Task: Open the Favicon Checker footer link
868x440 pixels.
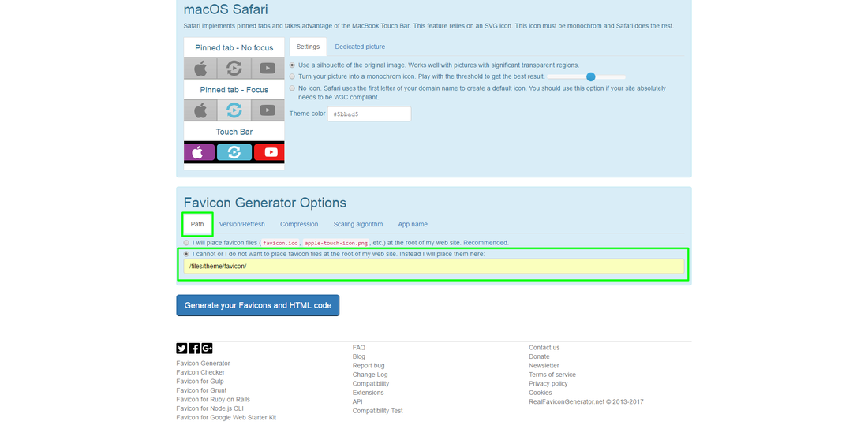Action: (200, 372)
